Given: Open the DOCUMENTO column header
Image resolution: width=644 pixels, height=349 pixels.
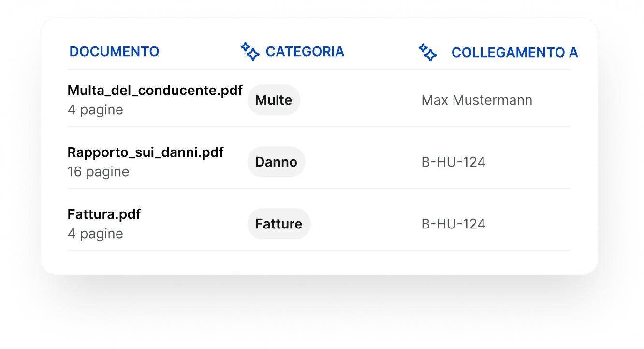Looking at the screenshot, I should coord(114,51).
